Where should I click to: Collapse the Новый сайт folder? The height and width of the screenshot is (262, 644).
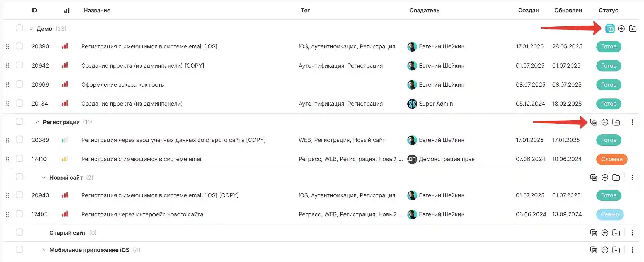(x=43, y=178)
